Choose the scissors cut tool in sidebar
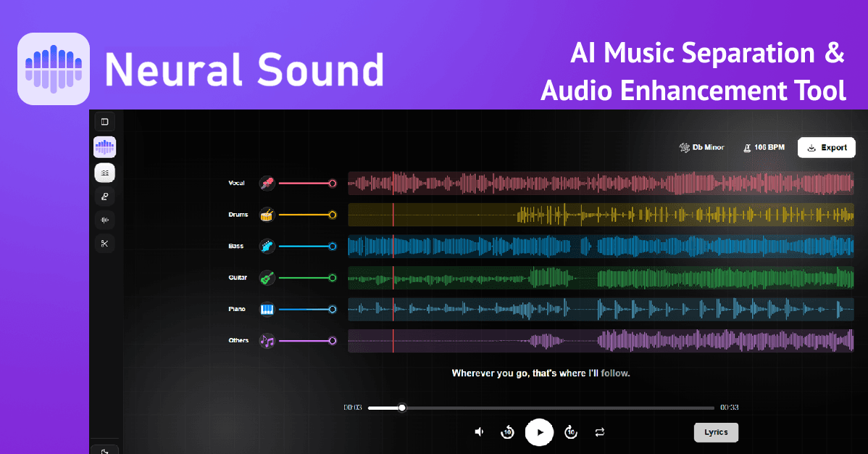Viewport: 868px width, 454px height. click(104, 244)
